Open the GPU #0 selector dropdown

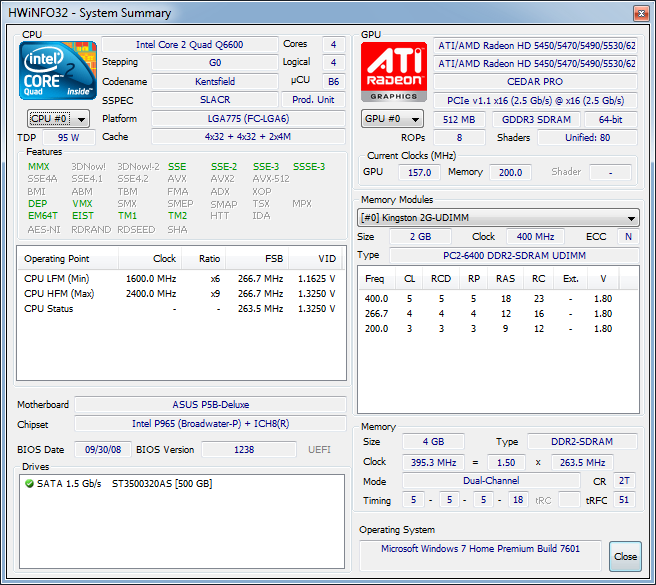click(392, 119)
